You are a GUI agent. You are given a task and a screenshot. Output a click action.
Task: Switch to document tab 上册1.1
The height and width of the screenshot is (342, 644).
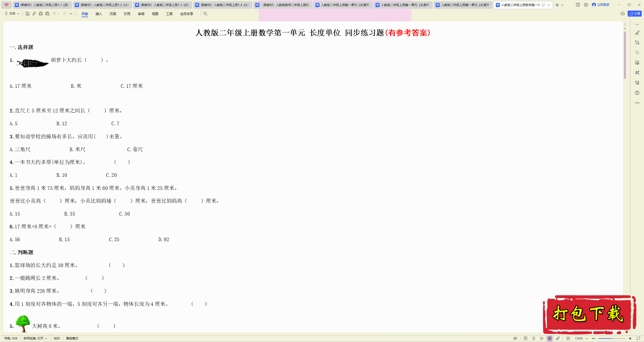coord(42,5)
